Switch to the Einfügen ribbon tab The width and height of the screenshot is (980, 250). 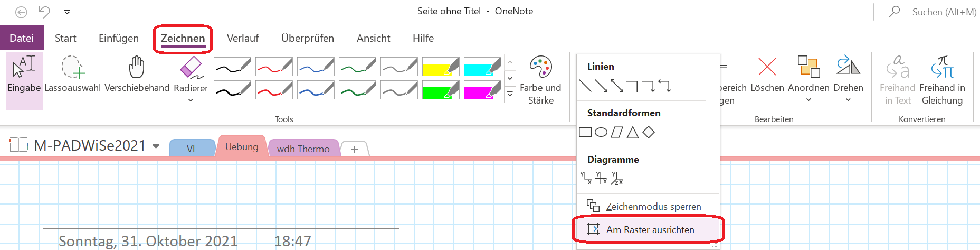[119, 38]
